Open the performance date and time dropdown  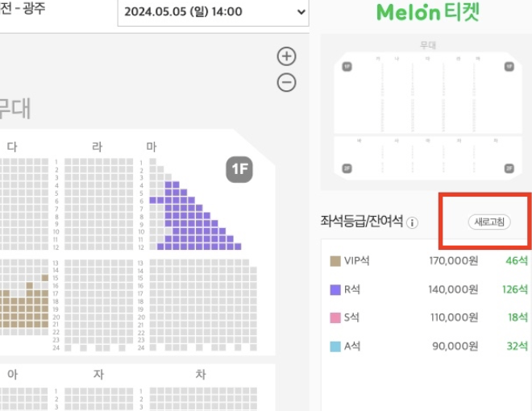(x=213, y=12)
